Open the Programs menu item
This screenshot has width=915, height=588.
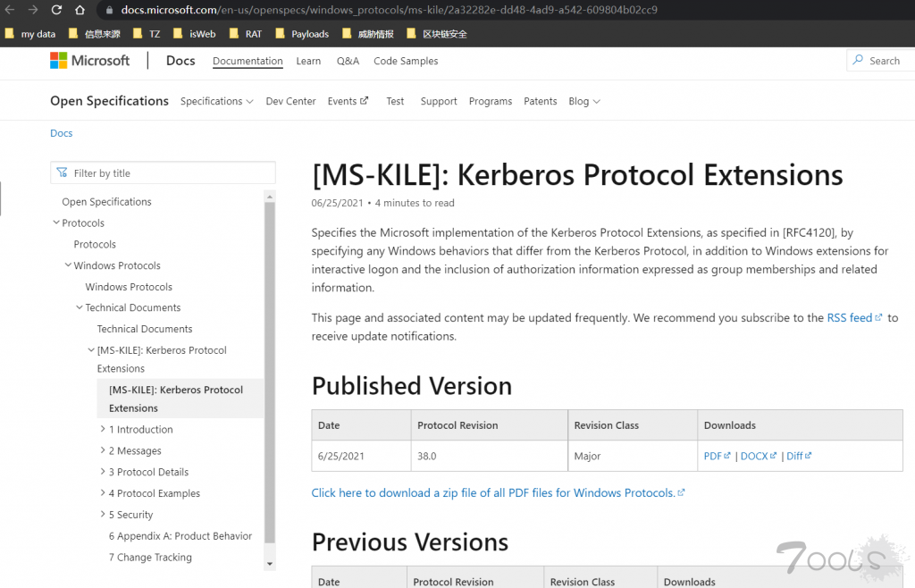(x=491, y=102)
